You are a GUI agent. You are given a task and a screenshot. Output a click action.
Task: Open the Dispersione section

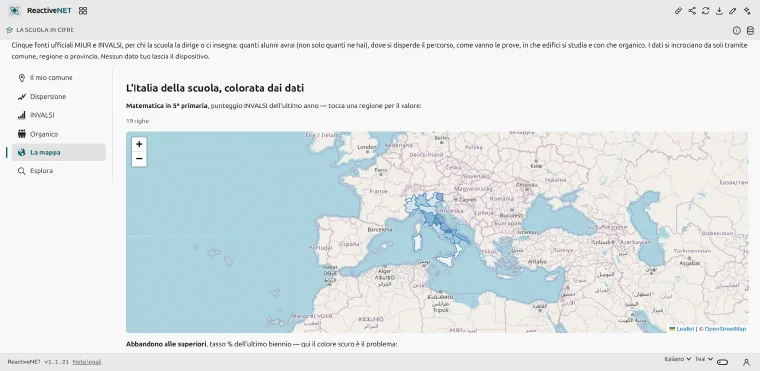59,97
